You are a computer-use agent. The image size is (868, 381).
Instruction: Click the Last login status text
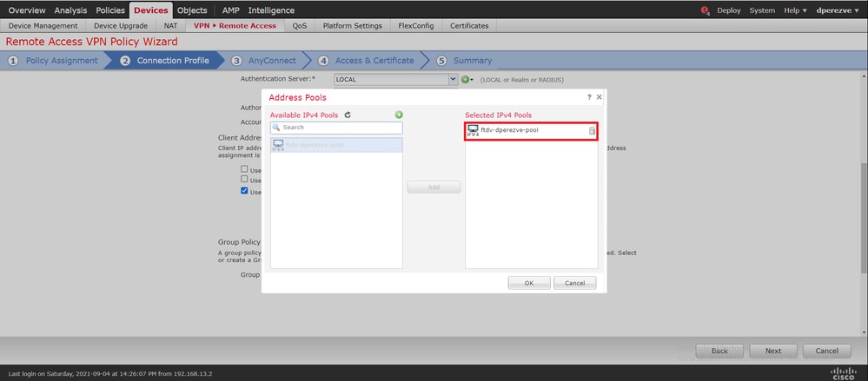tap(110, 374)
